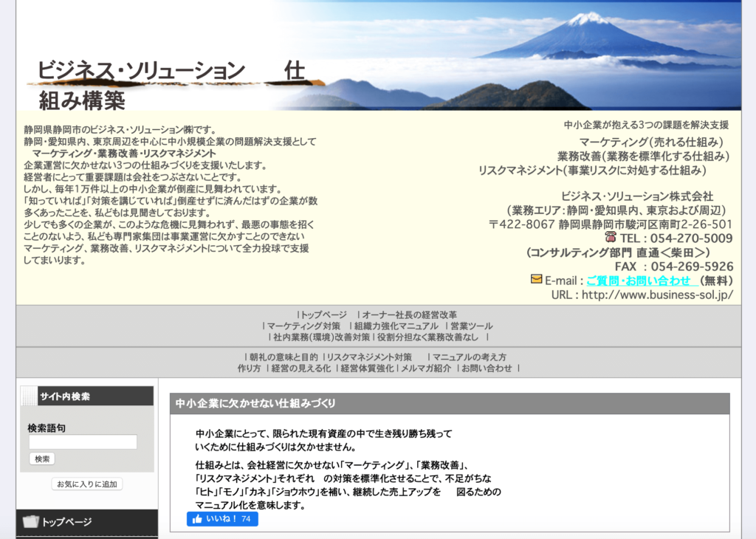This screenshot has width=756, height=539.
Task: Go to 経営の見える化 page
Action: tap(301, 368)
